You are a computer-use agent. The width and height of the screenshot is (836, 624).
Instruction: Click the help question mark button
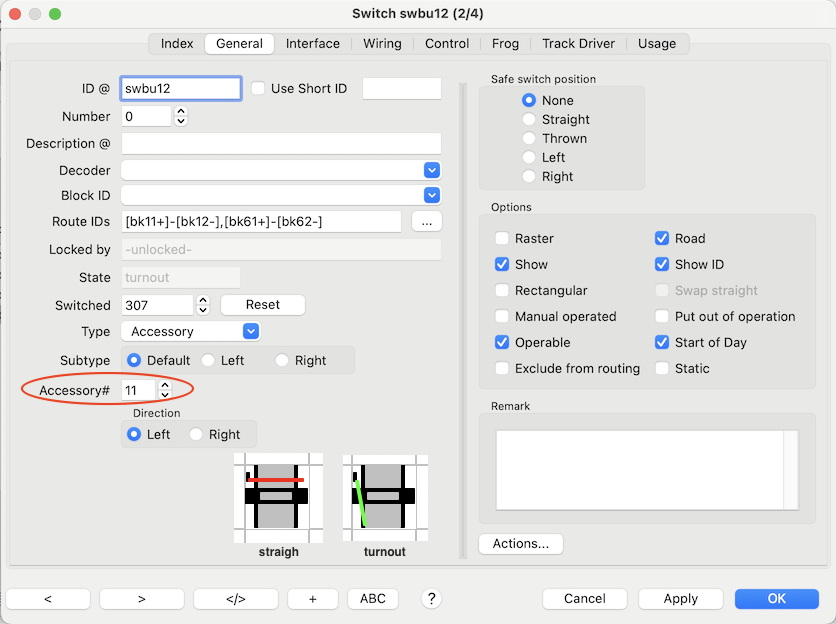pos(431,599)
